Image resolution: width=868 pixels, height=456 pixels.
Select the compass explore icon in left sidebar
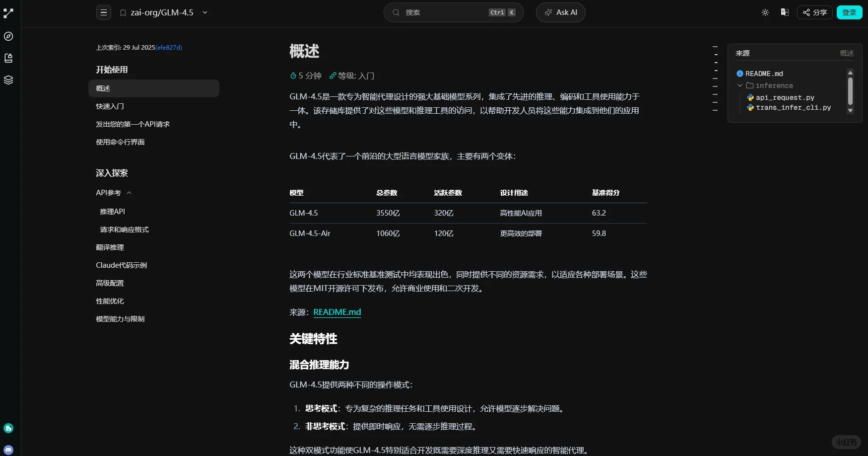pos(8,36)
